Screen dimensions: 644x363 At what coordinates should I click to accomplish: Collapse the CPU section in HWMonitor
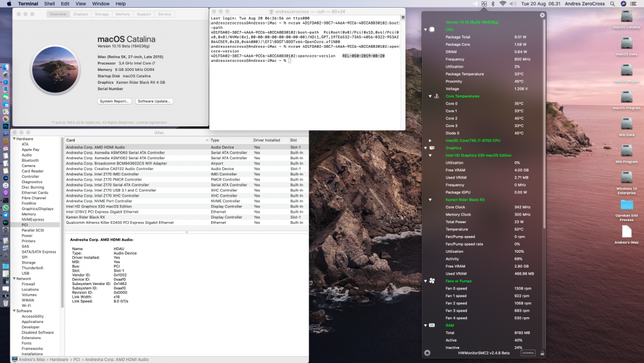[x=426, y=30]
